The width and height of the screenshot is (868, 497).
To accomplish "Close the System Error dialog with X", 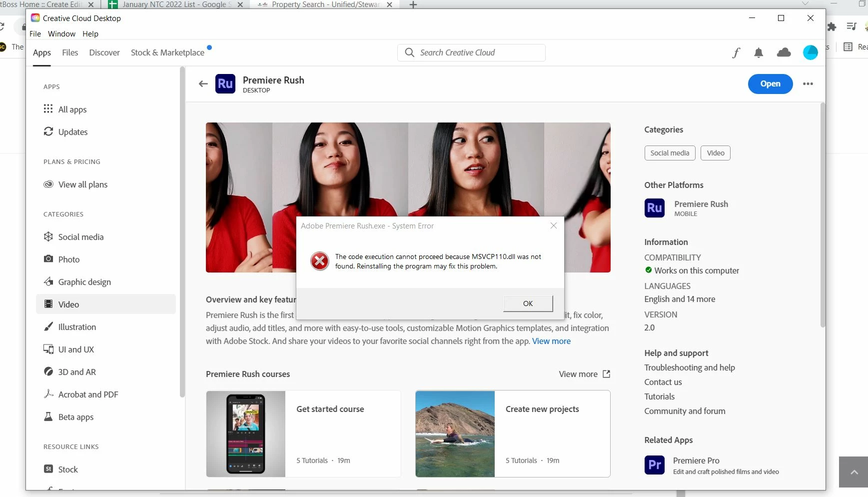I will click(x=553, y=225).
